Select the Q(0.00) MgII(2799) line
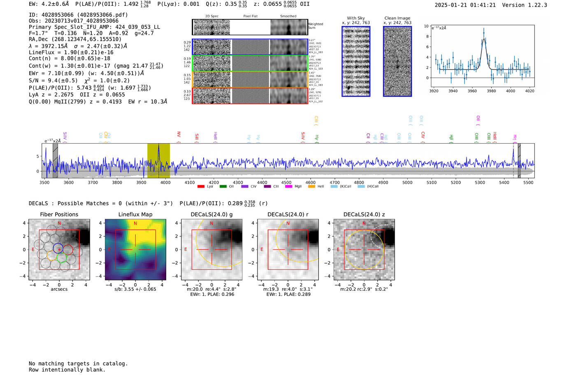 point(98,102)
